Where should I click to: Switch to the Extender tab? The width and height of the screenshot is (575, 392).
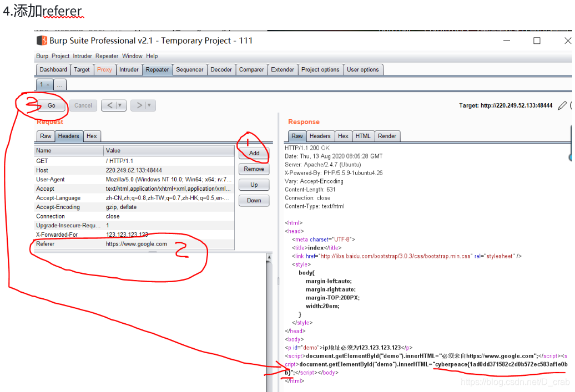pos(283,70)
